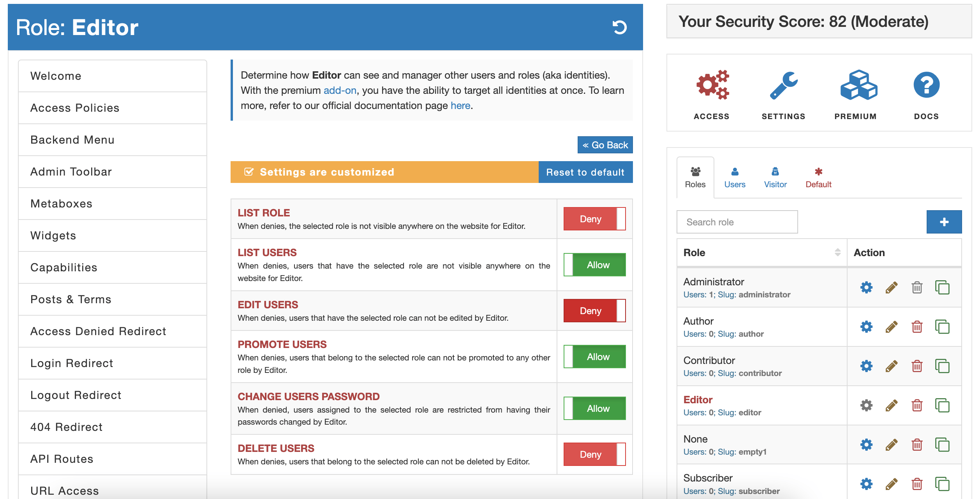The width and height of the screenshot is (980, 499).
Task: Switch to the Roles tab
Action: (x=695, y=177)
